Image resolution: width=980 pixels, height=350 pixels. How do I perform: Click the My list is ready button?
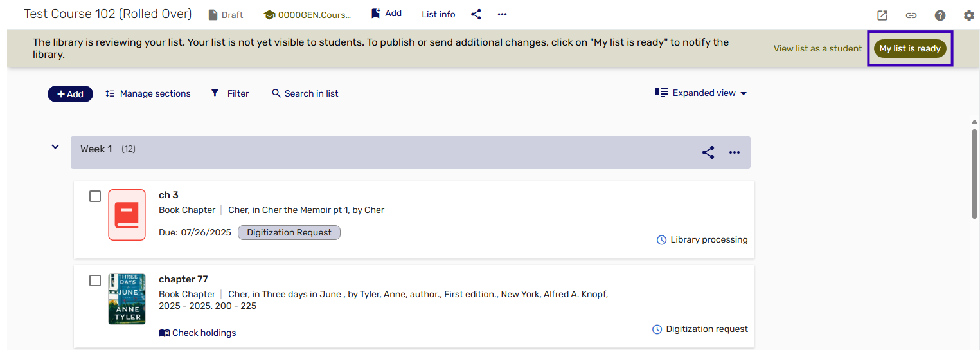pyautogui.click(x=910, y=48)
